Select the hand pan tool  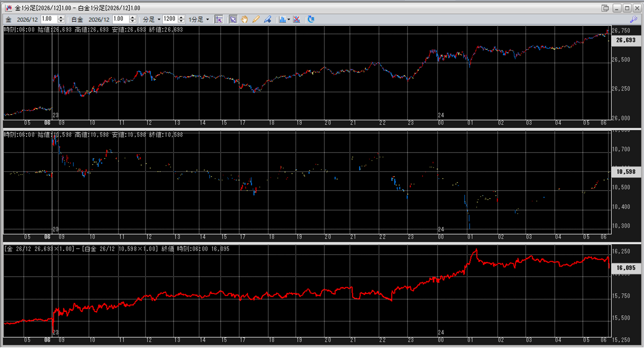point(244,20)
